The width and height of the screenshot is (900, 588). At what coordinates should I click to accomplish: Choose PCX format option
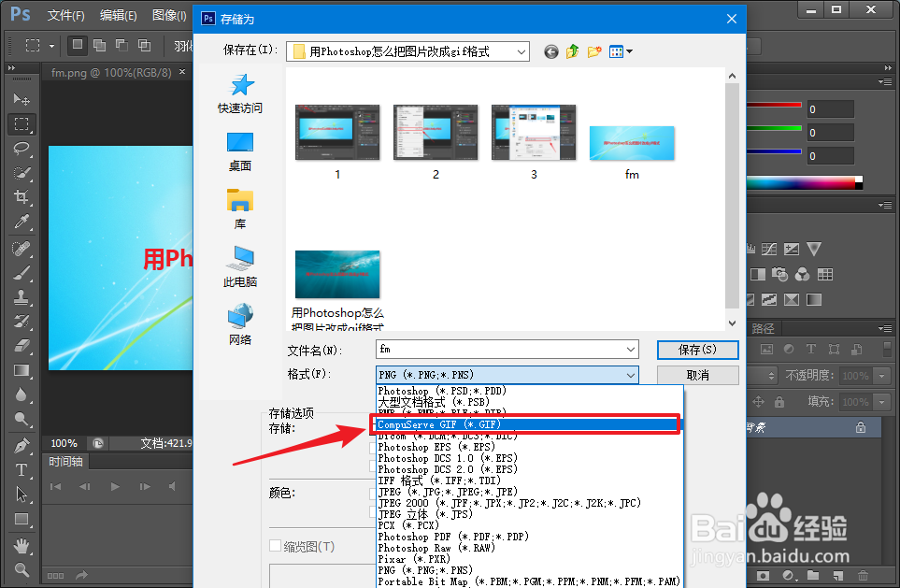pyautogui.click(x=529, y=525)
